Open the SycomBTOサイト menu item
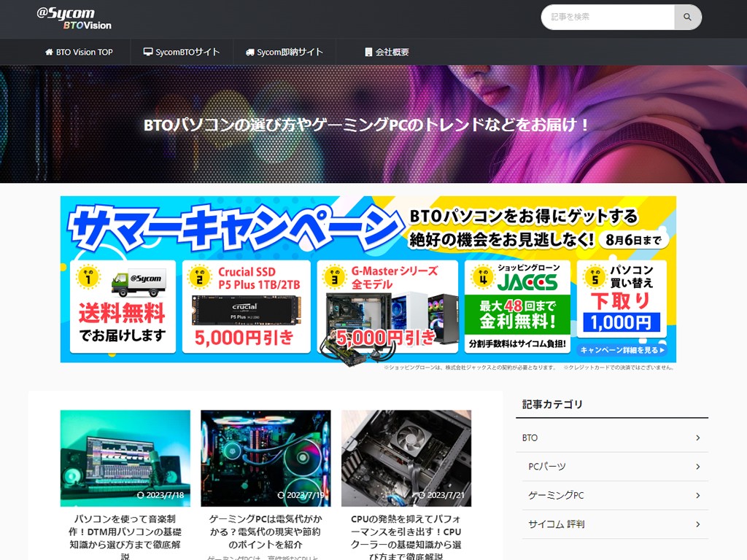The image size is (747, 560). [182, 52]
